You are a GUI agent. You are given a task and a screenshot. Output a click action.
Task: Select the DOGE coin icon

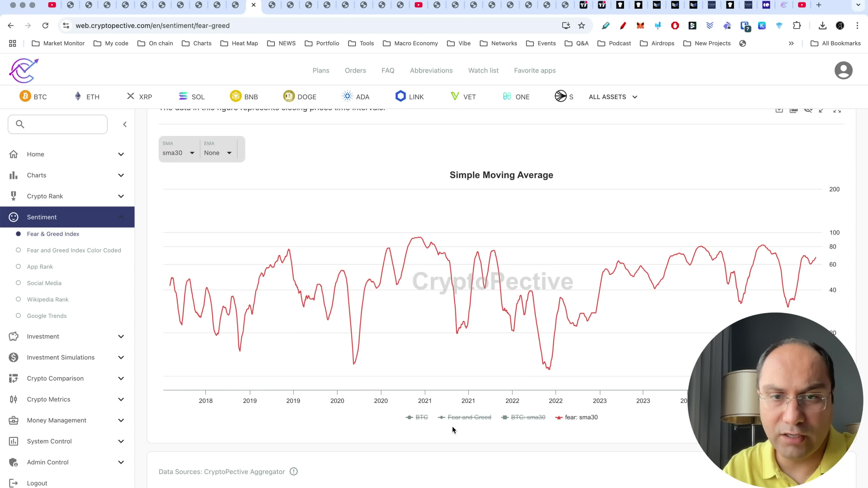pos(289,96)
